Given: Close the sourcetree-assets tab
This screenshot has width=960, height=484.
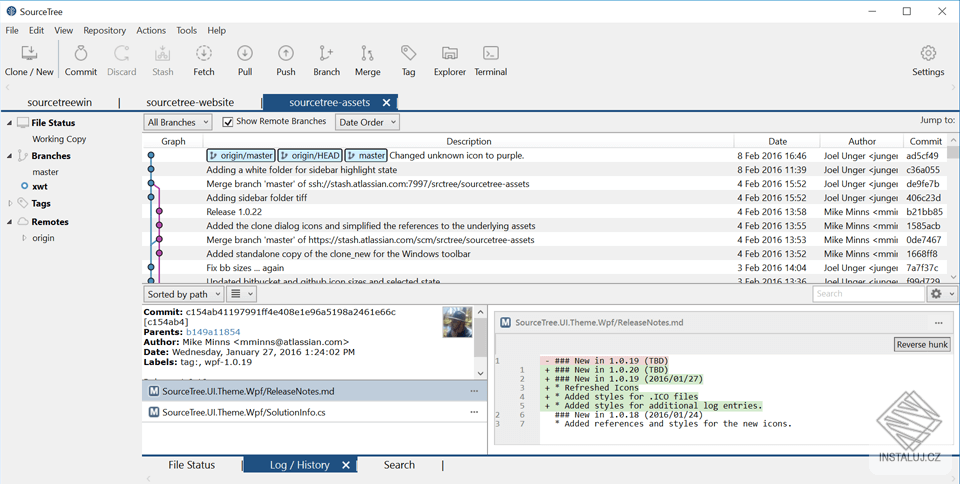Looking at the screenshot, I should 386,102.
